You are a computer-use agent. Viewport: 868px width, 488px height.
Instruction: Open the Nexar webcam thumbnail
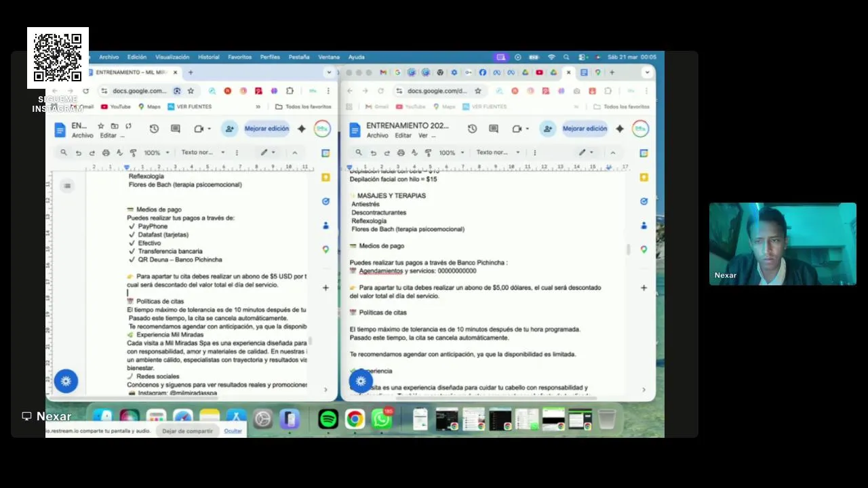783,244
